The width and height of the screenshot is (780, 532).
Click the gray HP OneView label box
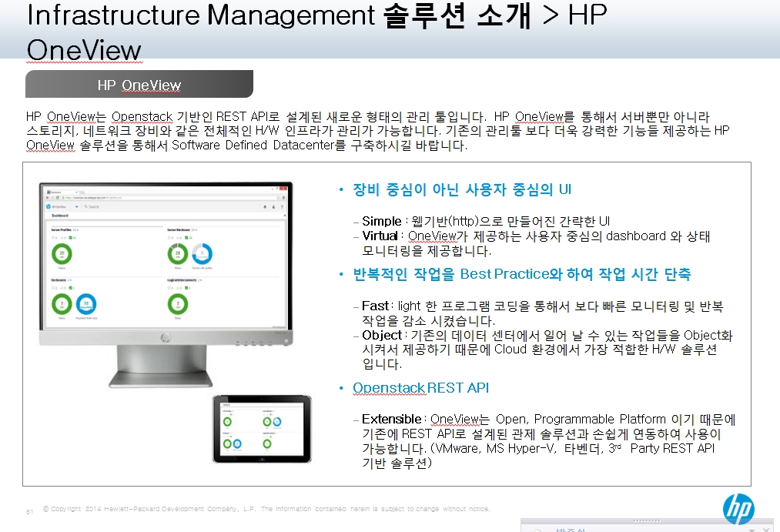click(139, 85)
